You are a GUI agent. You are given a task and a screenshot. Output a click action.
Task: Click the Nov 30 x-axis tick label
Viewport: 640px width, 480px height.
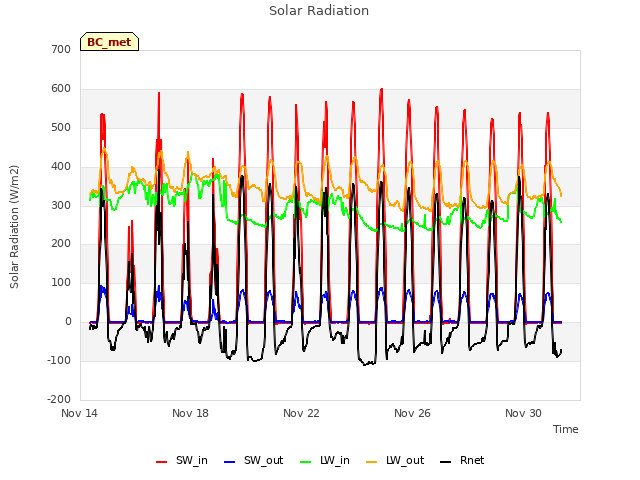tap(523, 413)
